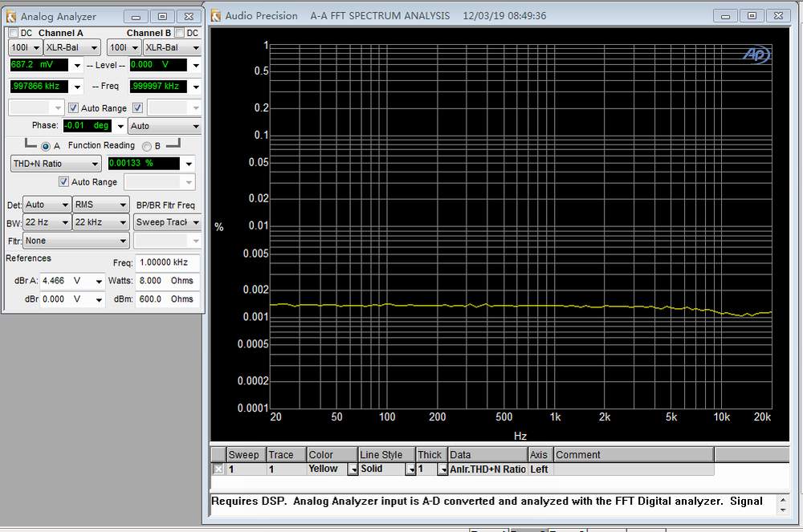Open the Phase Auto mode dropdown
This screenshot has width=803, height=532.
pyautogui.click(x=165, y=126)
